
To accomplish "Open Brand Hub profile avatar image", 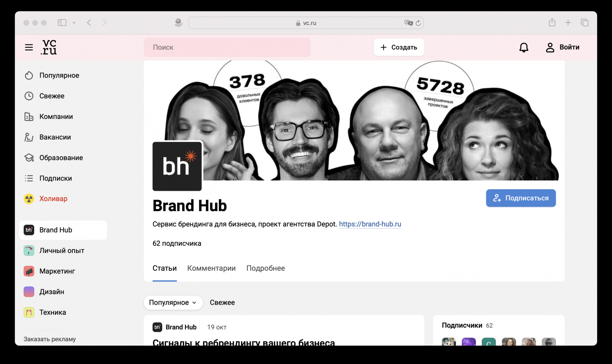I will (177, 166).
